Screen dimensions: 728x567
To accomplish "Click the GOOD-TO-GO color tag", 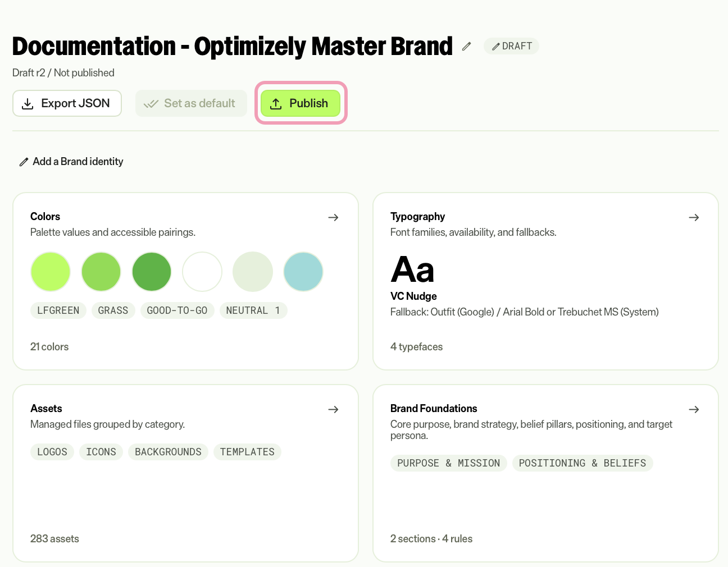I will [x=177, y=310].
